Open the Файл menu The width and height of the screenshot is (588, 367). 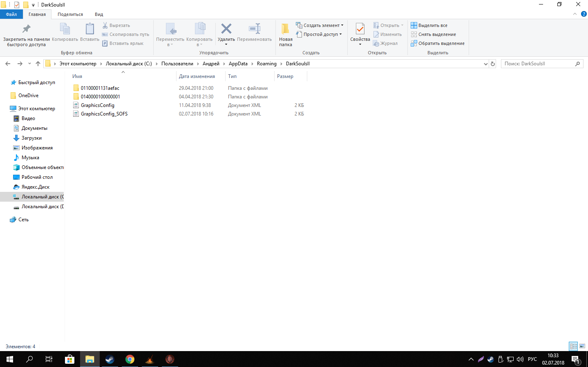click(x=11, y=14)
